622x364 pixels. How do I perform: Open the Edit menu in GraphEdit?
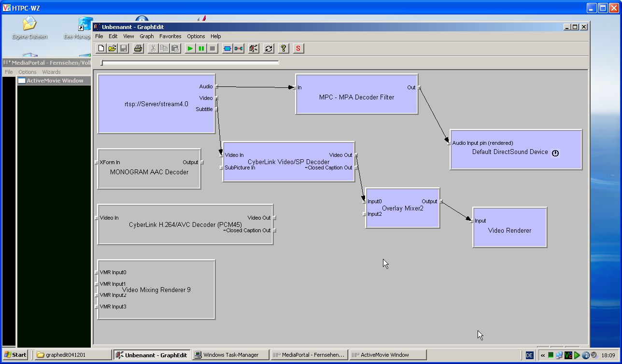point(113,36)
